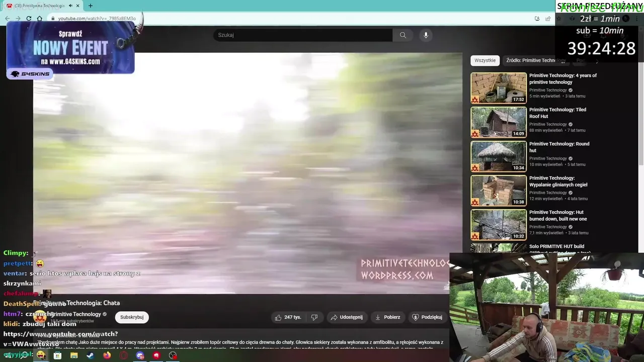Click title 'Primitive Technology: 4 years of primitive technology'
This screenshot has width=644, height=362.
[563, 79]
